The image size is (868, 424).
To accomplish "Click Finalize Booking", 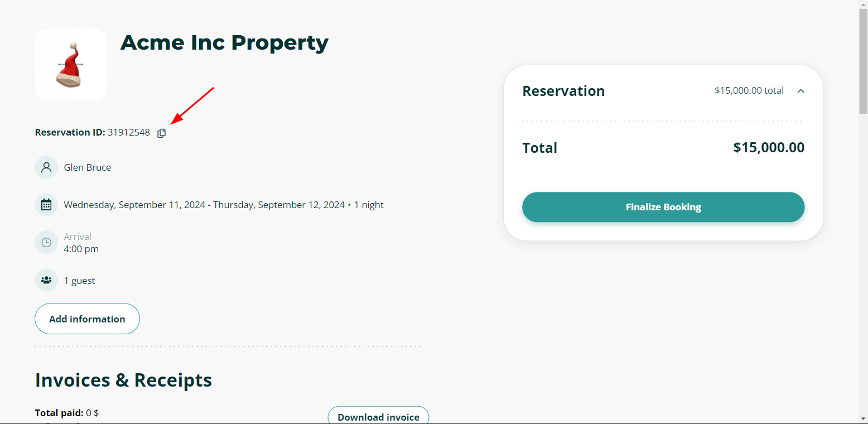I will (x=663, y=207).
